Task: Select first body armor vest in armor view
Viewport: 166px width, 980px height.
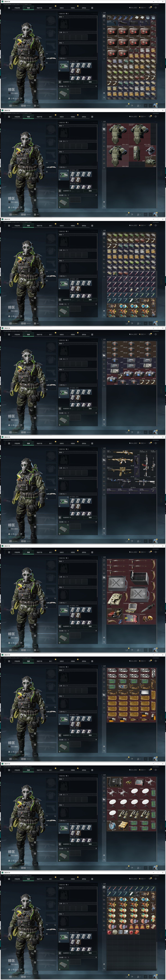Action: (x=118, y=134)
